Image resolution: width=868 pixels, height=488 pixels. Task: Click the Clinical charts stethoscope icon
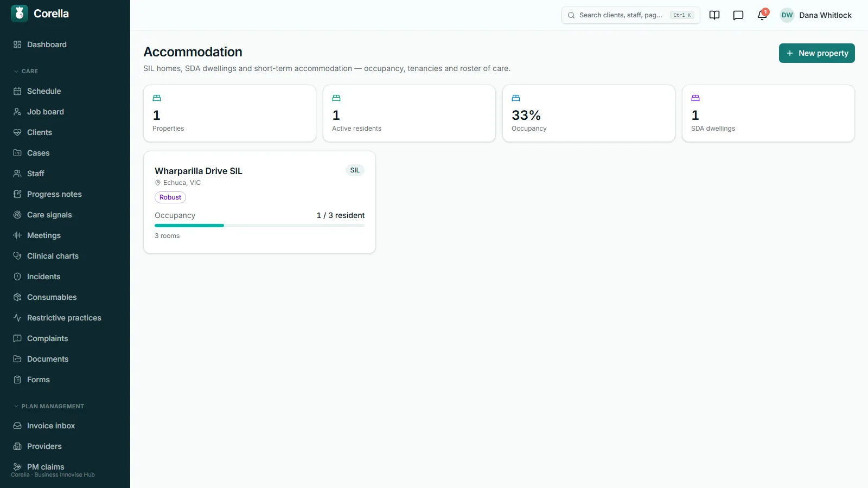17,256
